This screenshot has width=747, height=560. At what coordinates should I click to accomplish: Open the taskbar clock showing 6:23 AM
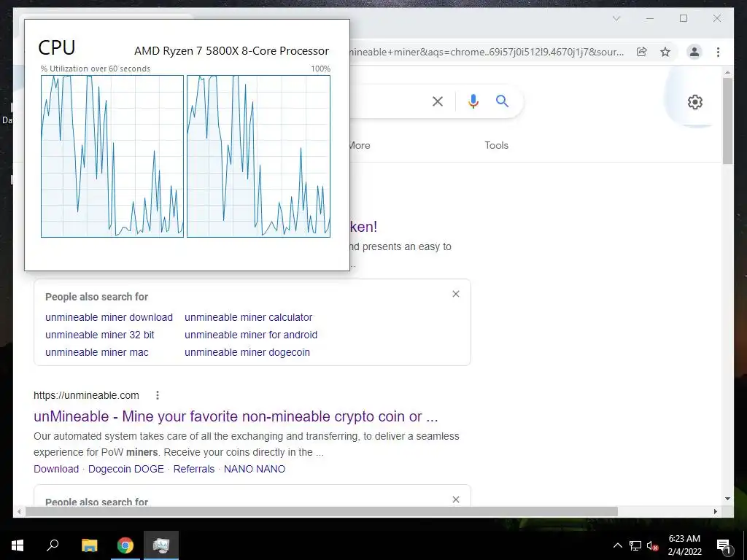(684, 545)
